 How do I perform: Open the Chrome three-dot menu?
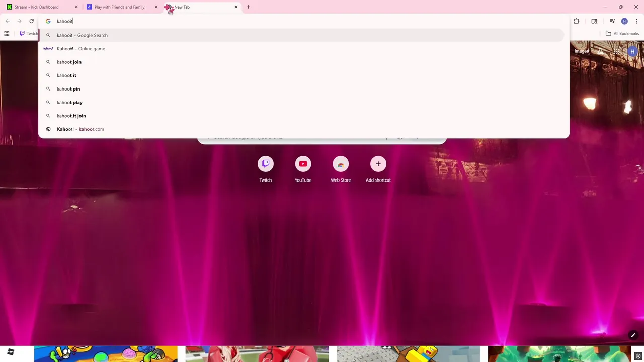pos(636,21)
